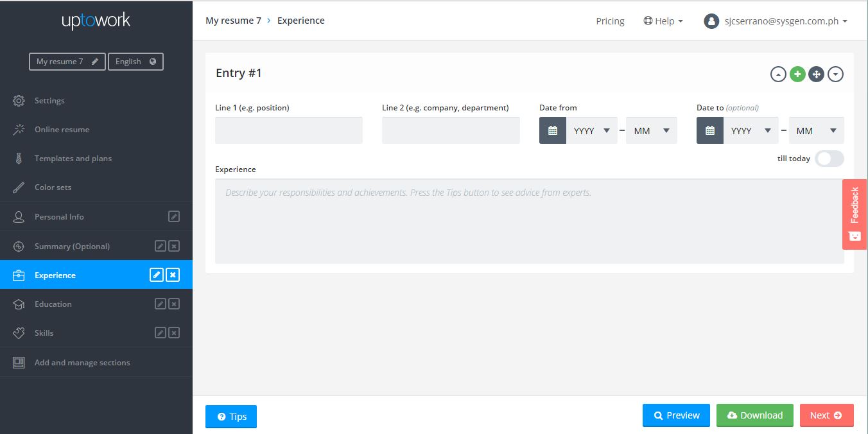Click the Settings gear icon in sidebar
868x434 pixels.
tap(19, 101)
